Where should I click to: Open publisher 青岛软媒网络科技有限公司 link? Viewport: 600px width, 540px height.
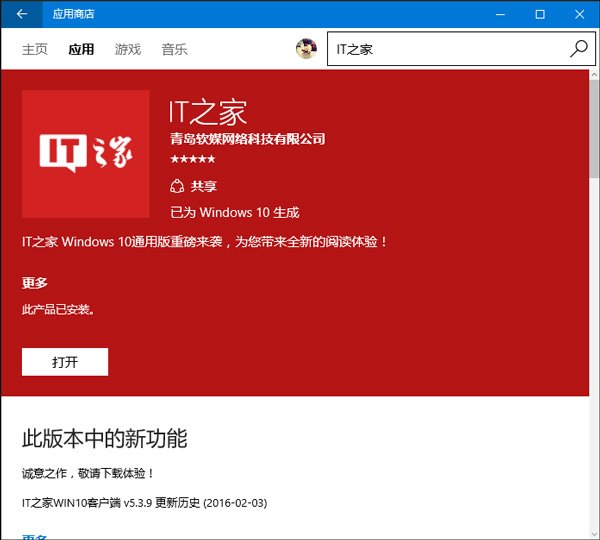tap(248, 139)
